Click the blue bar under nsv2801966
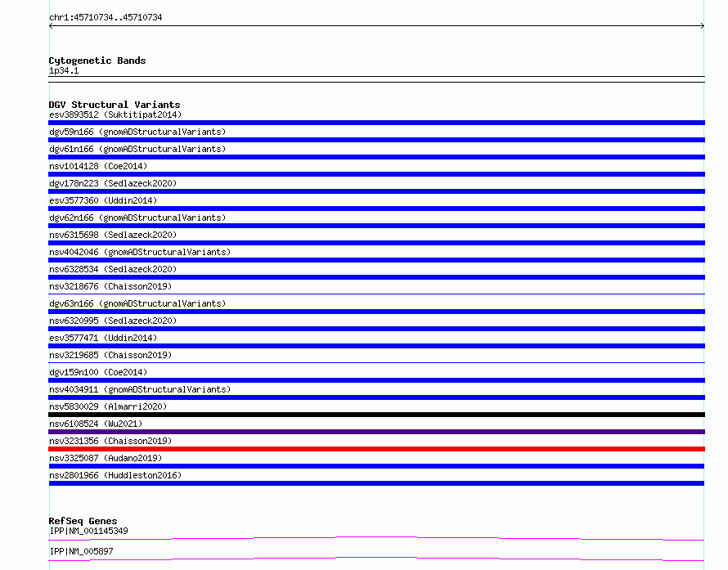The image size is (728, 570). click(x=376, y=483)
